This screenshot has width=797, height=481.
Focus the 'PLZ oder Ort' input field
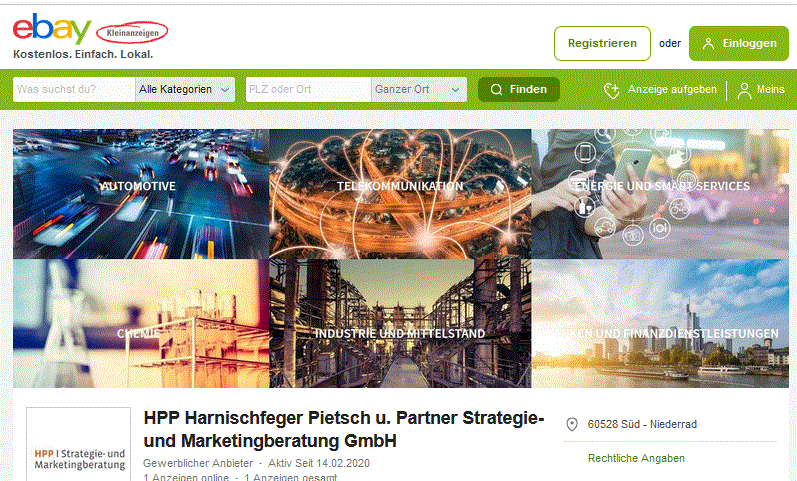[309, 89]
